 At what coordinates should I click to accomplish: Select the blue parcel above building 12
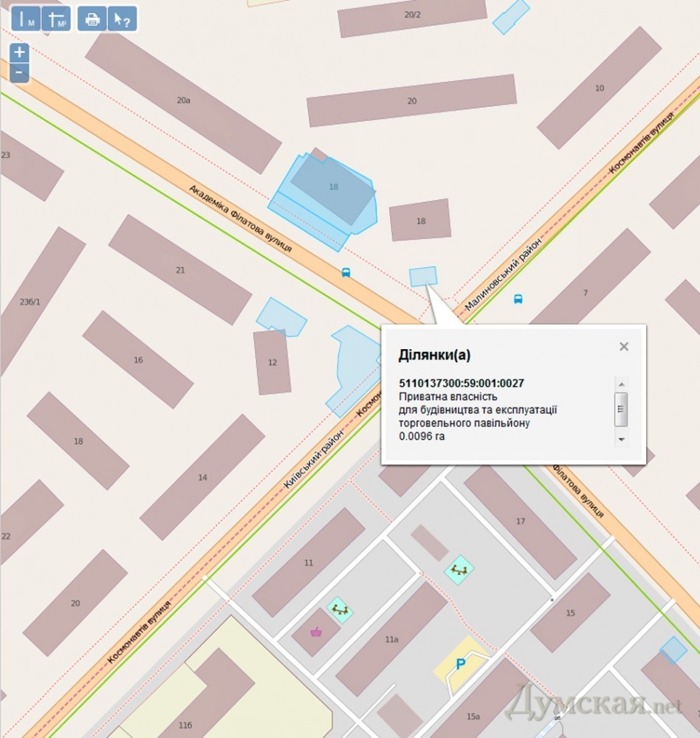coord(279,316)
